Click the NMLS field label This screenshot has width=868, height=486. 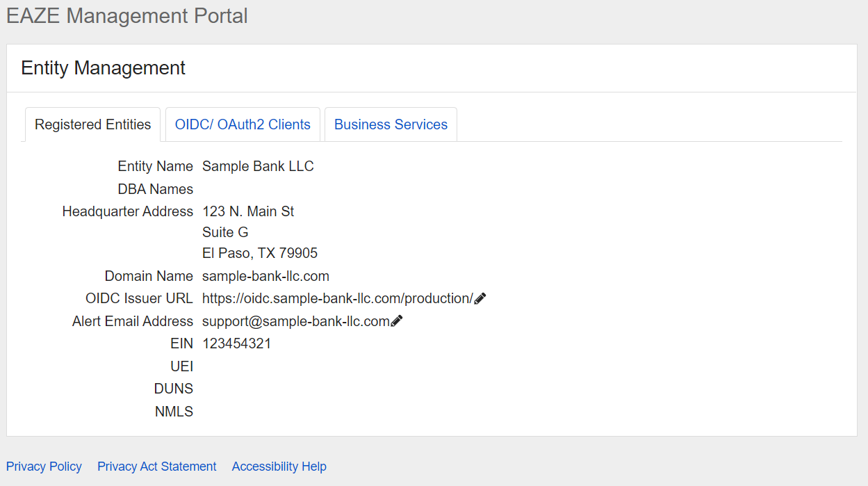[174, 412]
